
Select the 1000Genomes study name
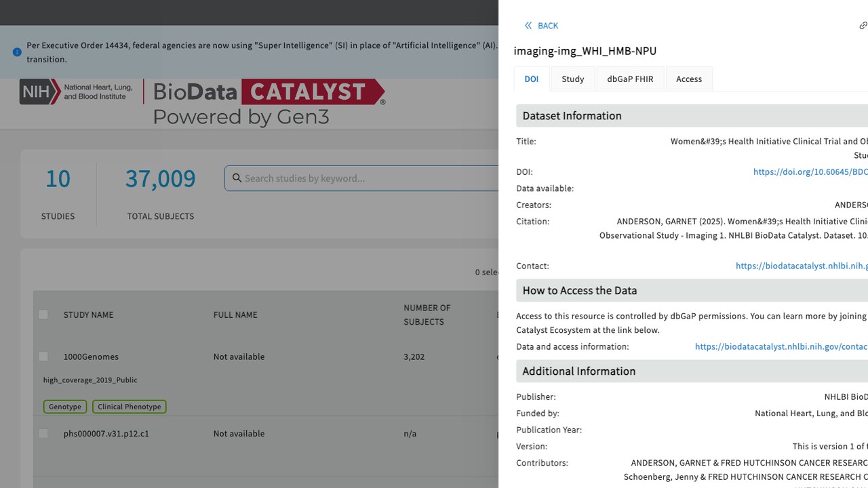coord(91,357)
